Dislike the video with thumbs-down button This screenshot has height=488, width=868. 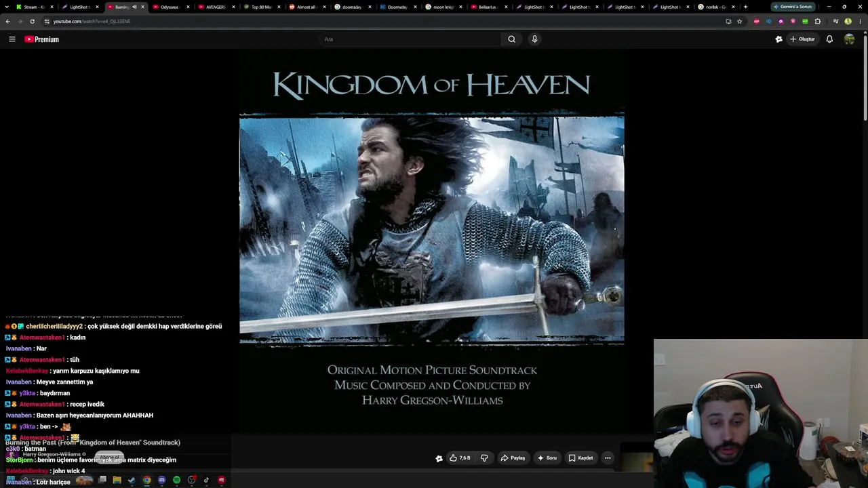click(484, 458)
